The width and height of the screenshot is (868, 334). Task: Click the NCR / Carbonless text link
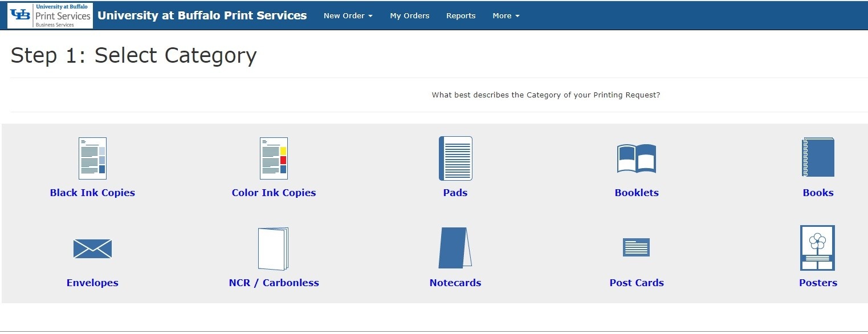click(274, 283)
